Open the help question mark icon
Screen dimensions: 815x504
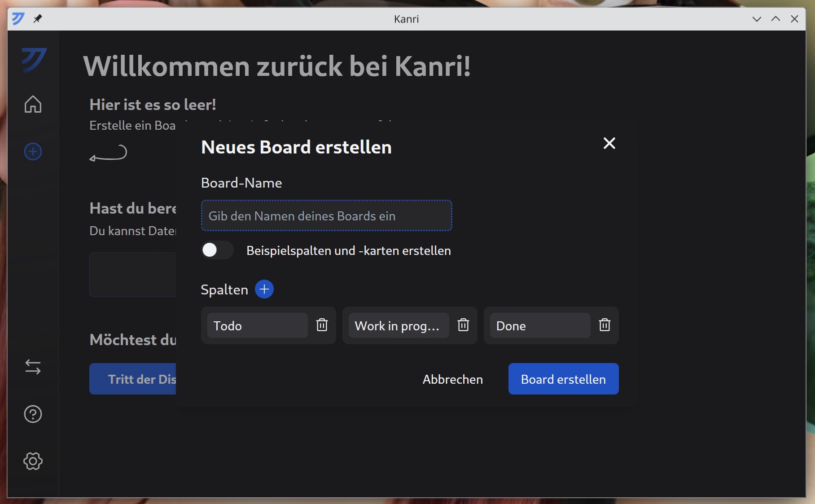click(x=33, y=414)
